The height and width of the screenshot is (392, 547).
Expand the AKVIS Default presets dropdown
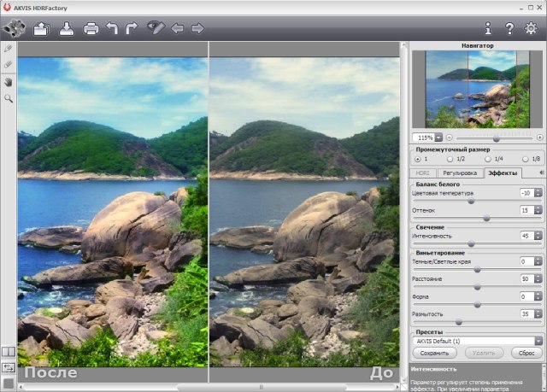(539, 340)
